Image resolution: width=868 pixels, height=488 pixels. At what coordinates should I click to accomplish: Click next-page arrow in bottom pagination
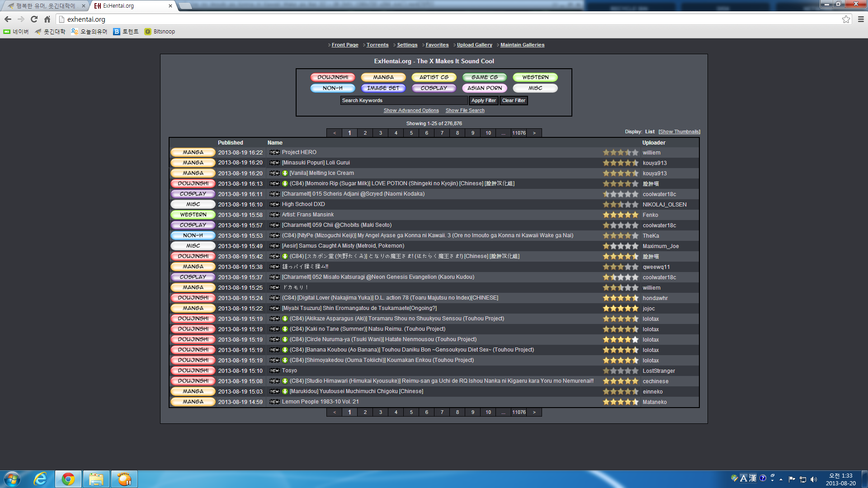[534, 412]
